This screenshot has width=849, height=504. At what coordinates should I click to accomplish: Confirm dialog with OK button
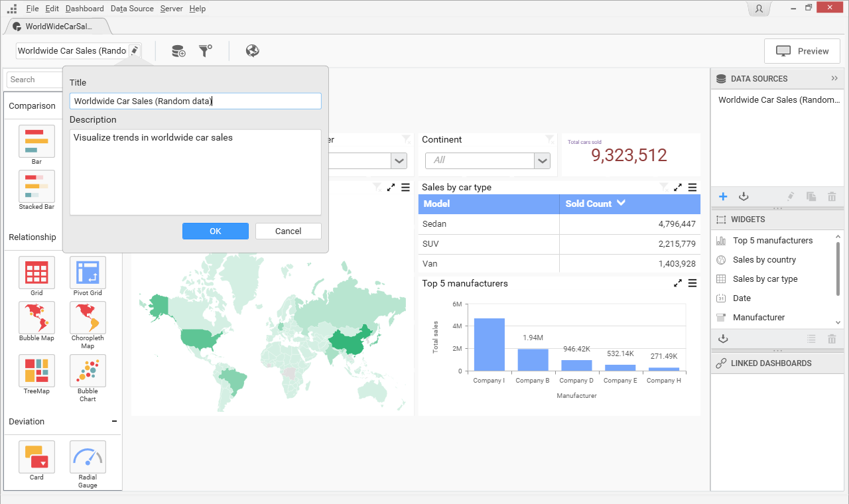(216, 231)
